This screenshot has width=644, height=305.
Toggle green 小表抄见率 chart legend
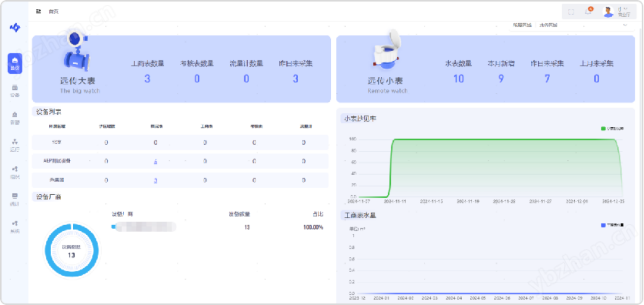click(x=612, y=128)
